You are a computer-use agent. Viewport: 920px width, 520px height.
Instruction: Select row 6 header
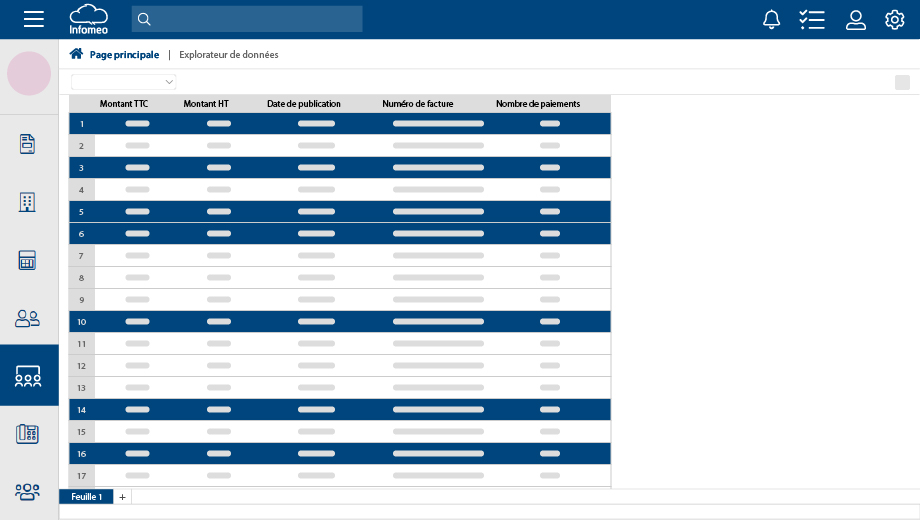[82, 234]
